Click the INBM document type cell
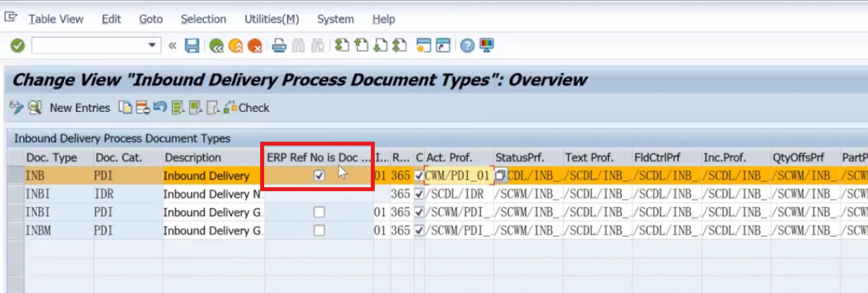The height and width of the screenshot is (293, 868). (59, 230)
